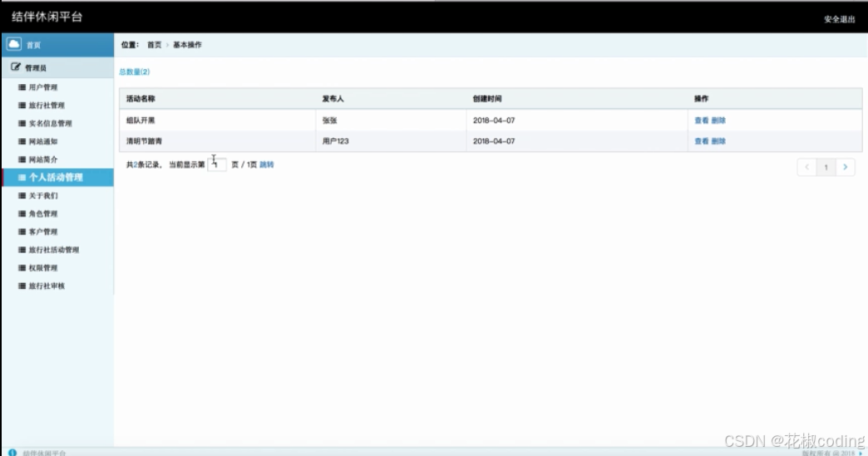Click the list icon beside 实名信息管理

22,123
